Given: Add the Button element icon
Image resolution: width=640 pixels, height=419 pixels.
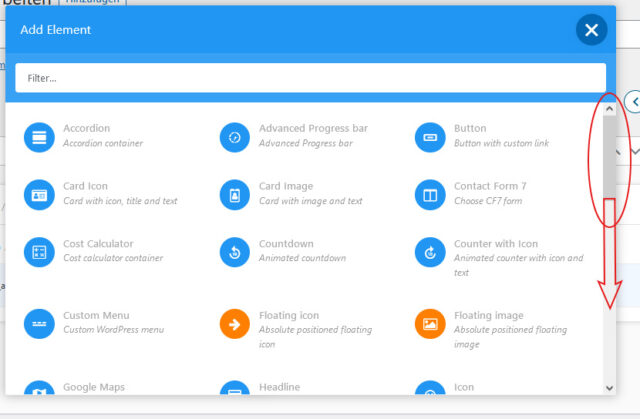Looking at the screenshot, I should point(430,137).
